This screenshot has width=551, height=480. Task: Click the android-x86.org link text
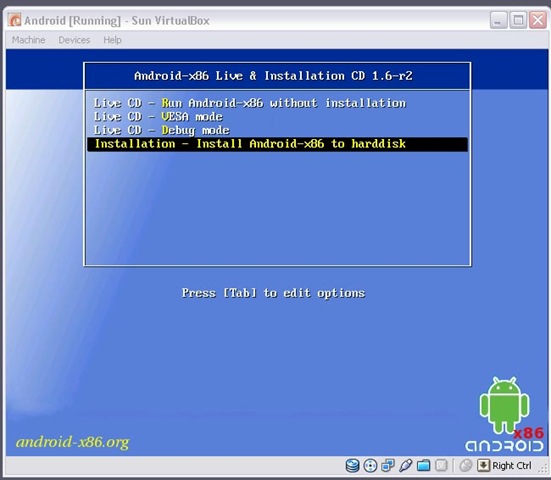73,442
